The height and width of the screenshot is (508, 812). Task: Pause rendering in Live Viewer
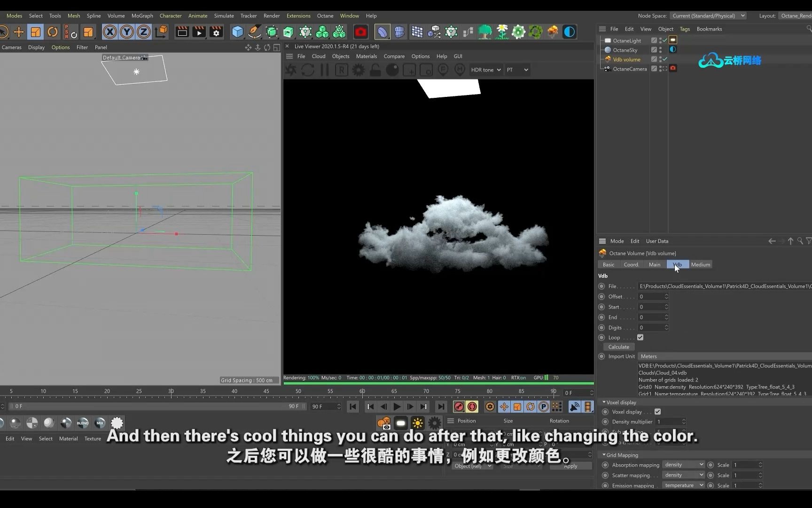pos(325,70)
